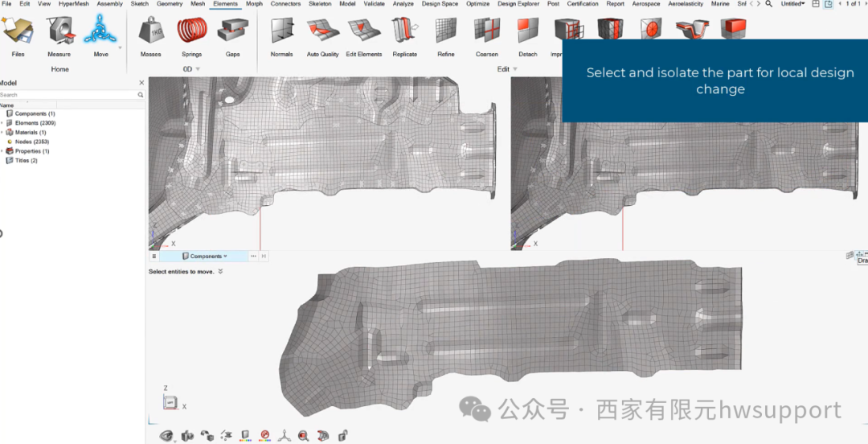The height and width of the screenshot is (444, 868).
Task: Switch to the Geometry ribbon tab
Action: coord(170,4)
